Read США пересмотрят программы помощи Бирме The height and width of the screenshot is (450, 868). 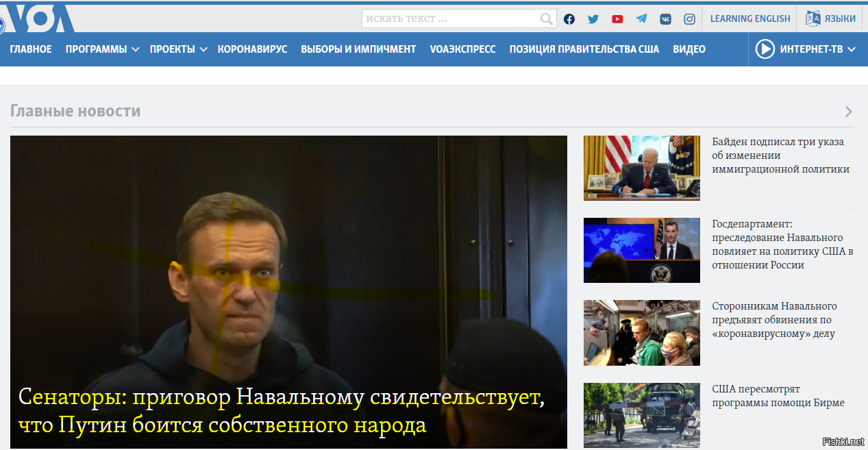[x=778, y=396]
